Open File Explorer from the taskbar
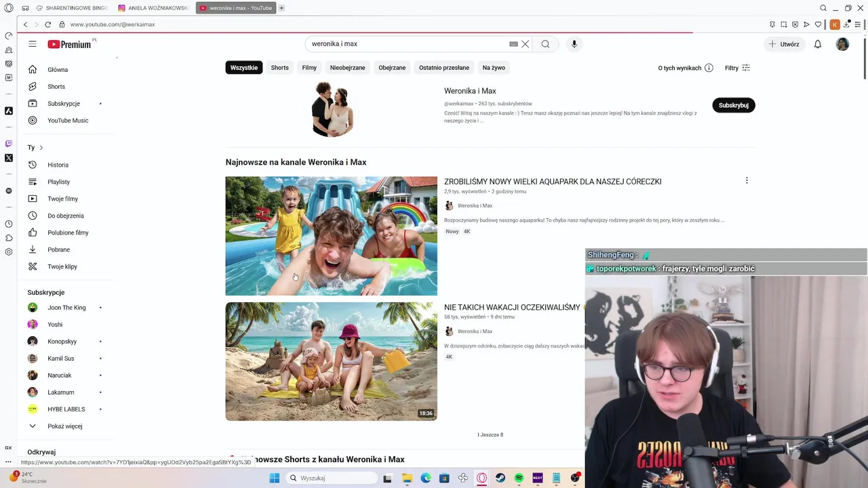 point(407,478)
